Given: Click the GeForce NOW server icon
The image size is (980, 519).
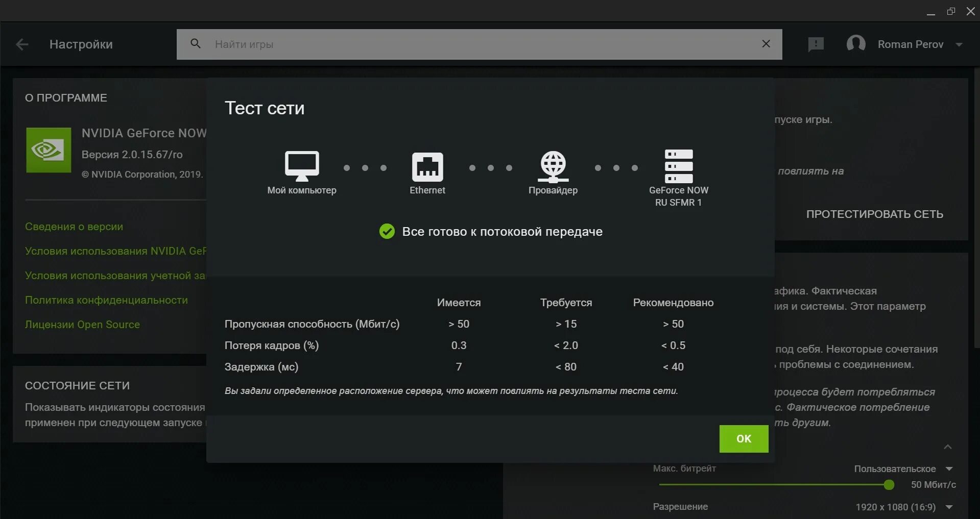Looking at the screenshot, I should click(x=679, y=166).
